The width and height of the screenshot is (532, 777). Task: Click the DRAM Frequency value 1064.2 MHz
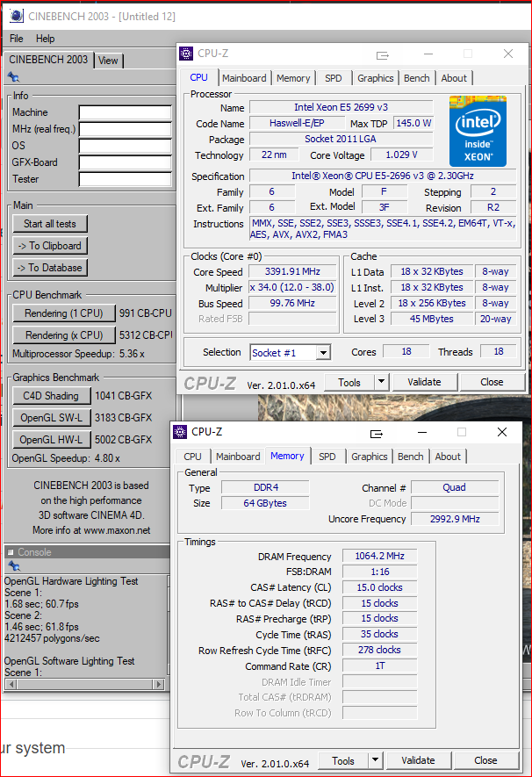pyautogui.click(x=379, y=556)
